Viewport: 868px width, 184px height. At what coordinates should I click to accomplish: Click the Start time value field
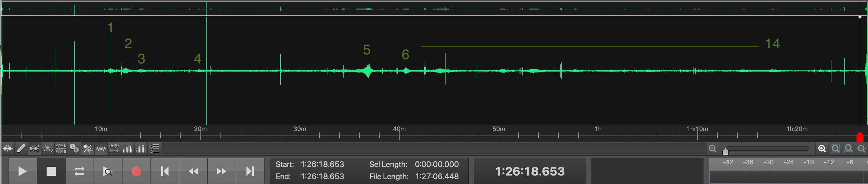pos(322,164)
